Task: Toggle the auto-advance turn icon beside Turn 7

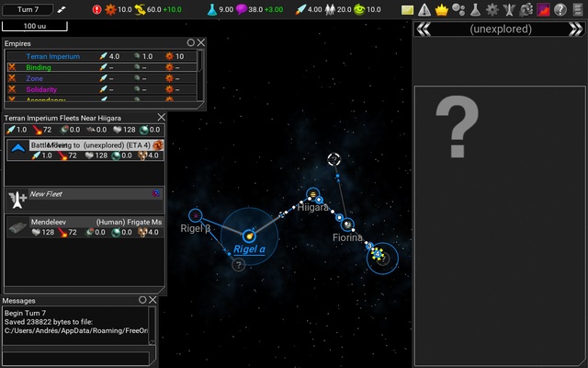Action: [x=62, y=10]
